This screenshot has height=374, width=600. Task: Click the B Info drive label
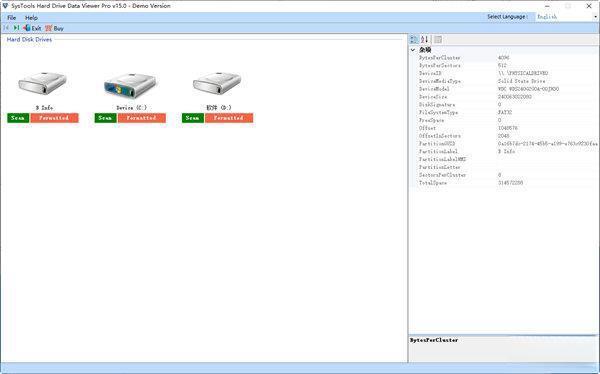(44, 108)
